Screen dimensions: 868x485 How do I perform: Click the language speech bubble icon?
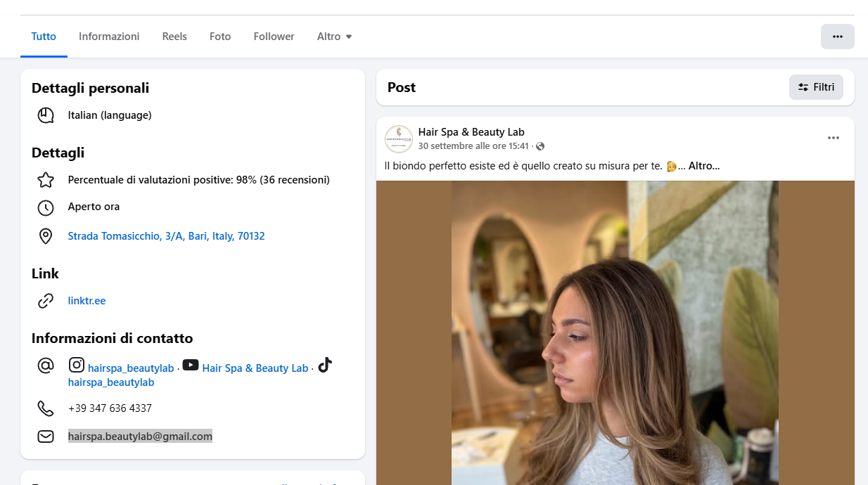point(46,115)
